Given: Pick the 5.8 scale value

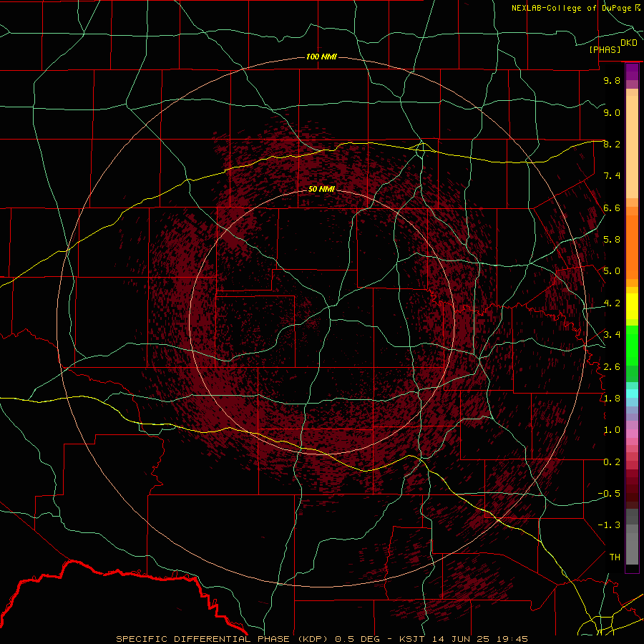Looking at the screenshot, I should (612, 240).
